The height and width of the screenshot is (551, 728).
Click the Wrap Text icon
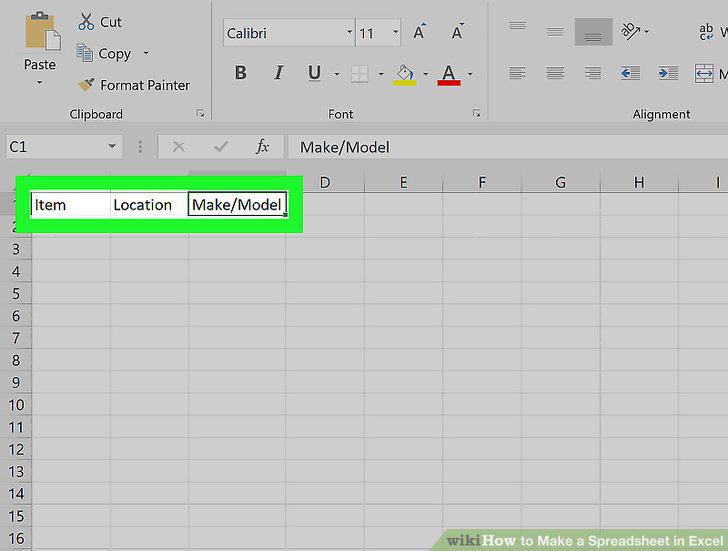click(706, 32)
